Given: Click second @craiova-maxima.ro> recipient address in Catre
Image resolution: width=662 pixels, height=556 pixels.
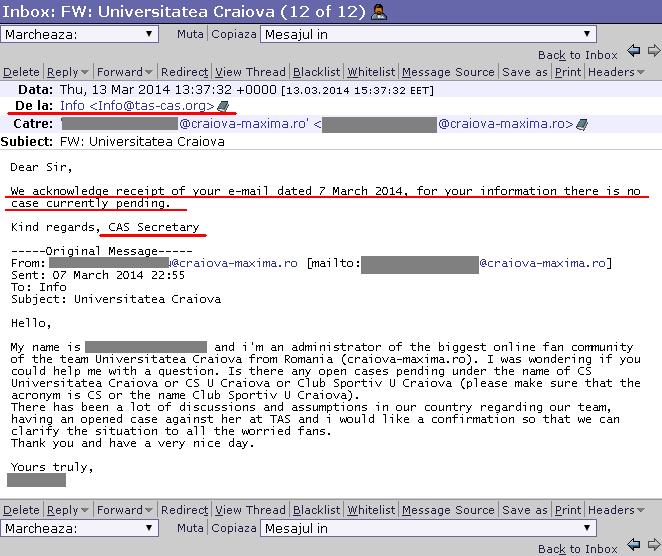Looking at the screenshot, I should coord(506,124).
